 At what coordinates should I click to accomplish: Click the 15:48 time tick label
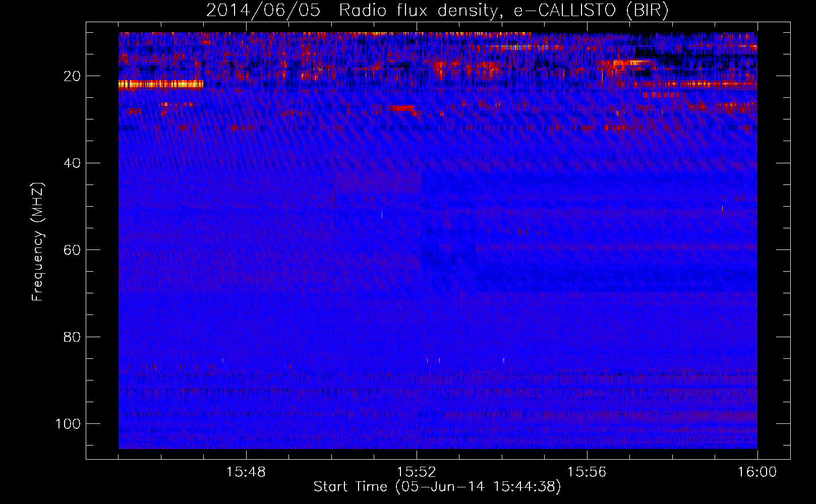pyautogui.click(x=246, y=472)
